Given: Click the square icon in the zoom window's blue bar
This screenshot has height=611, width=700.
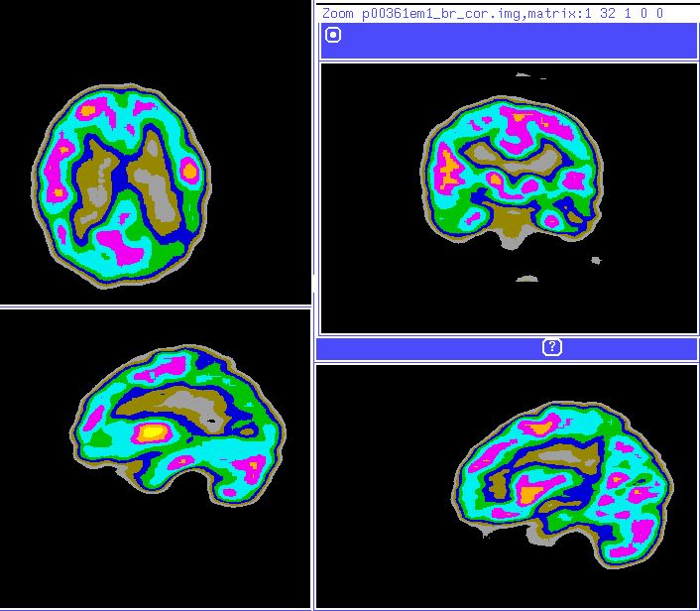Looking at the screenshot, I should [x=333, y=35].
